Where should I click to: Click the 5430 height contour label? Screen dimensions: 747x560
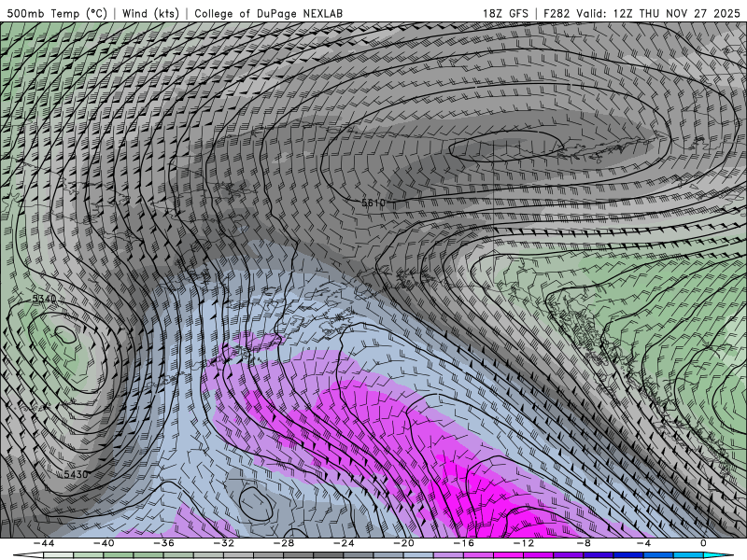(x=76, y=474)
